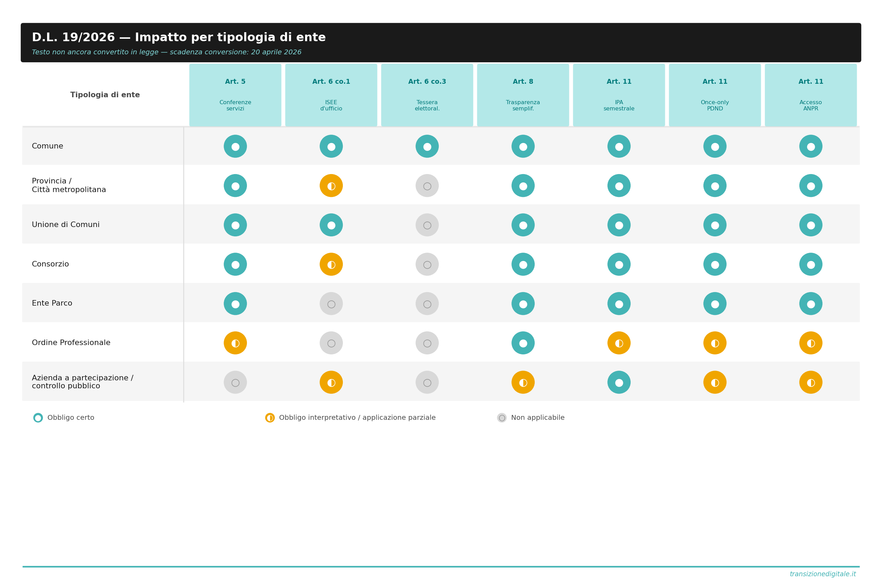
Task: Select the Art. 11 IPA semestrale header
Action: click(x=619, y=95)
